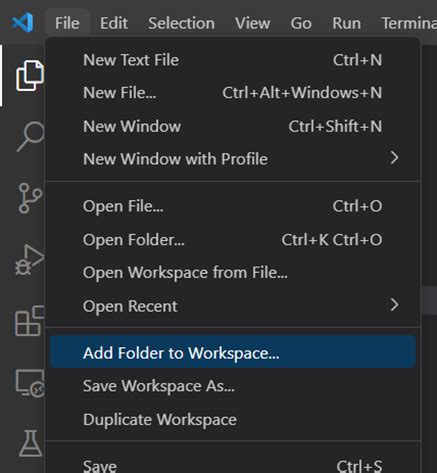Open the View menu
Screen dimensions: 437x473
[253, 23]
